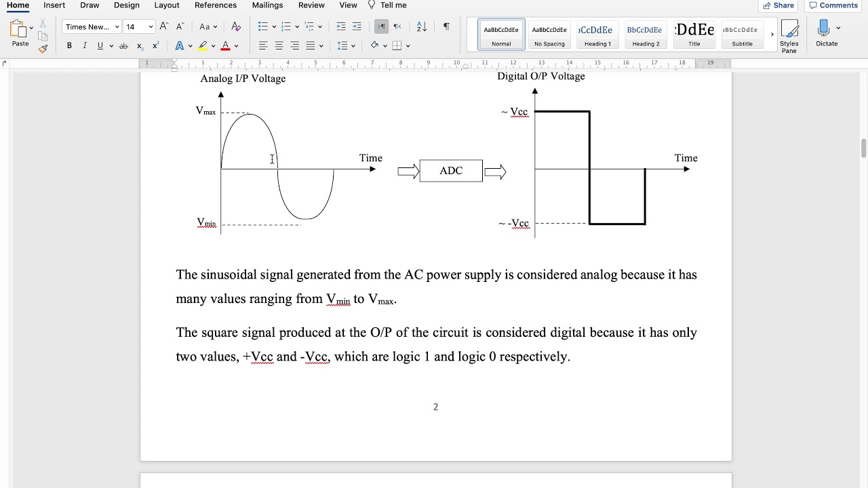Toggle underline formatting

click(x=100, y=45)
